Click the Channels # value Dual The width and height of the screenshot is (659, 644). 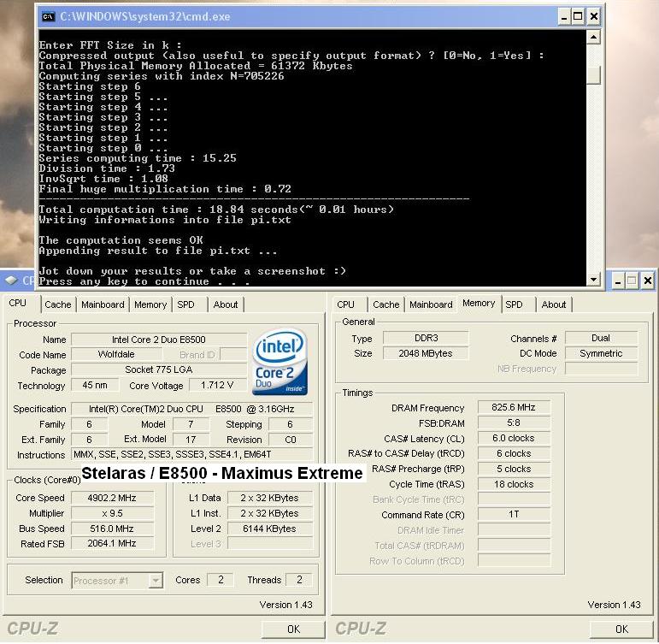click(602, 338)
